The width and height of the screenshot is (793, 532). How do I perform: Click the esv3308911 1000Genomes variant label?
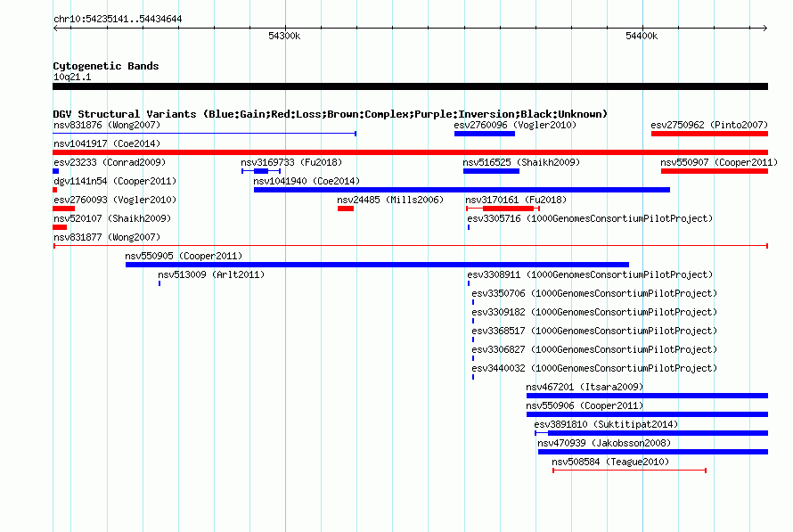point(590,274)
